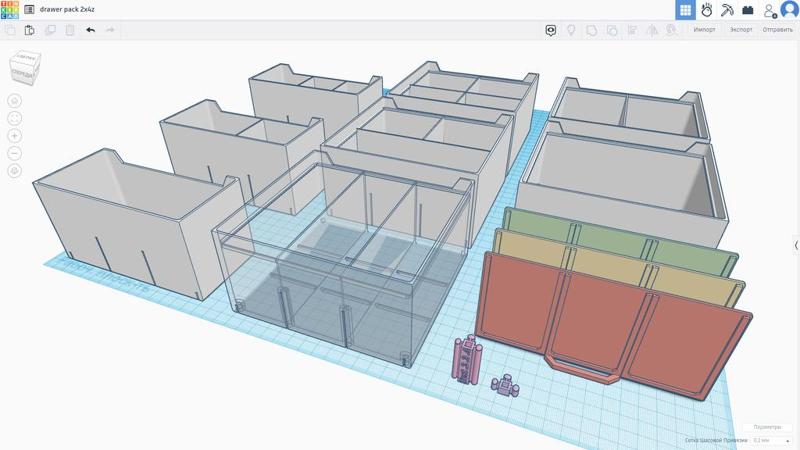Click the Tinkercad logo

[10, 10]
